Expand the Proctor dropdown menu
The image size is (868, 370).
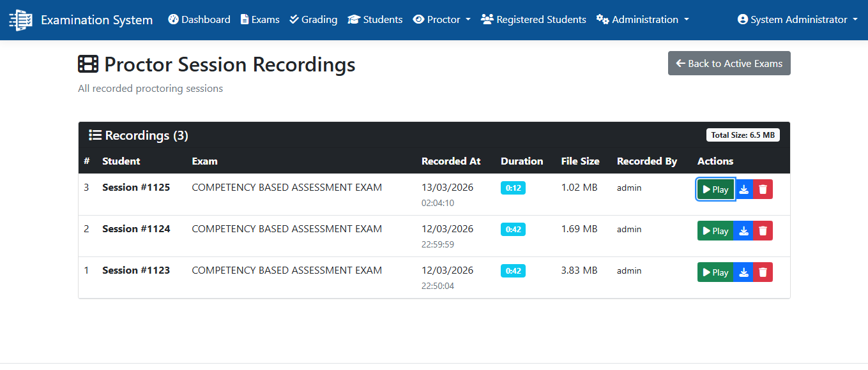point(442,20)
